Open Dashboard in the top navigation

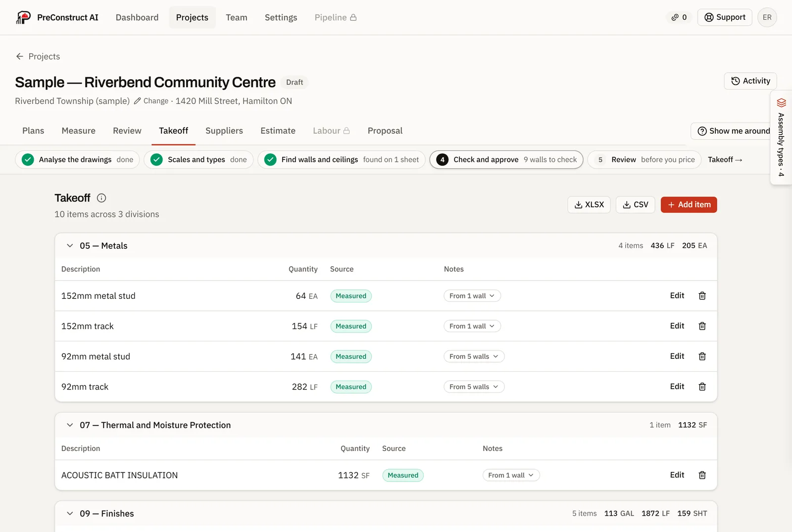tap(137, 17)
